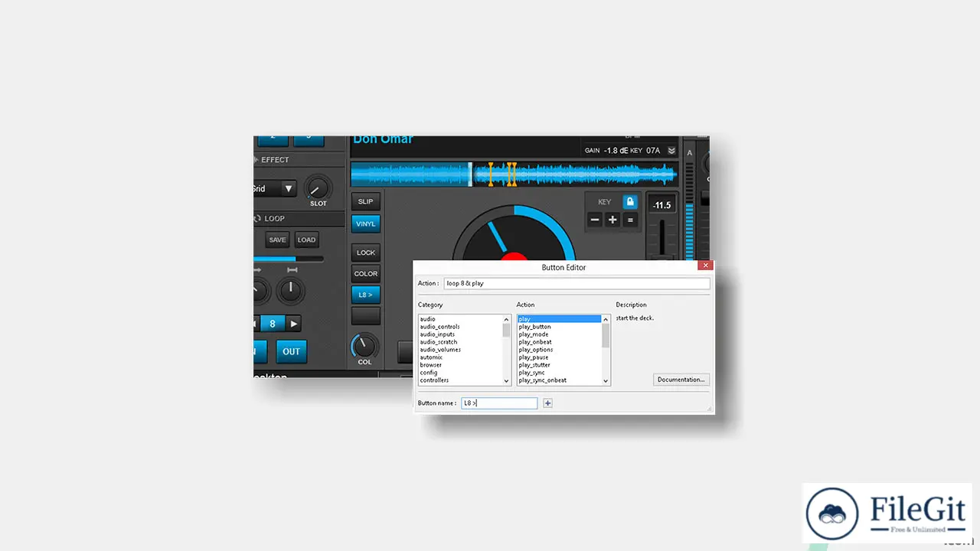The height and width of the screenshot is (551, 980).
Task: Click the pitch fader slider
Action: (x=663, y=241)
